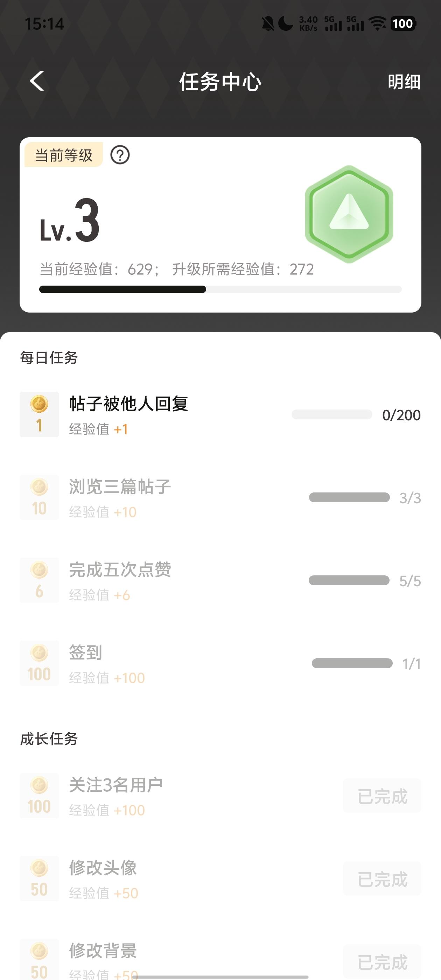Tap the 已完成 button for 关注3名用户
The width and height of the screenshot is (441, 980).
382,796
